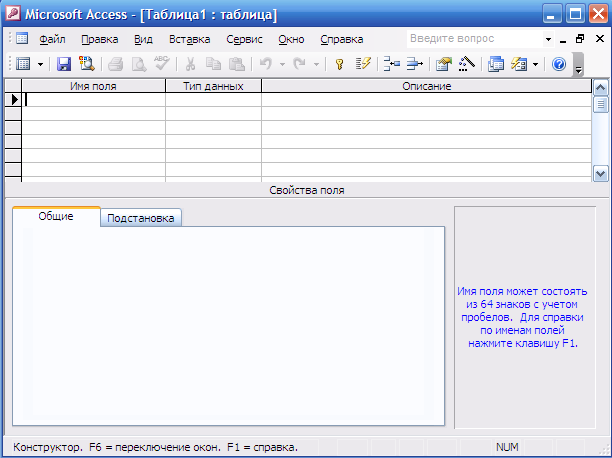
Task: Open the Правка menu
Action: (100, 39)
